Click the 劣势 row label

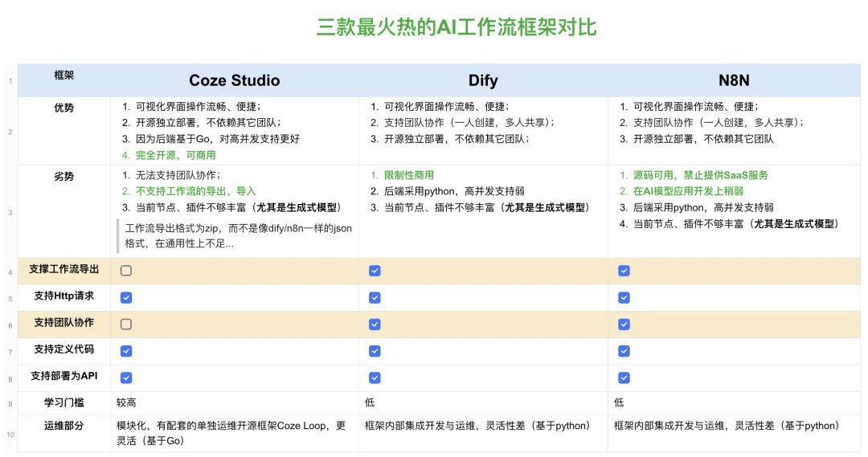pos(63,177)
